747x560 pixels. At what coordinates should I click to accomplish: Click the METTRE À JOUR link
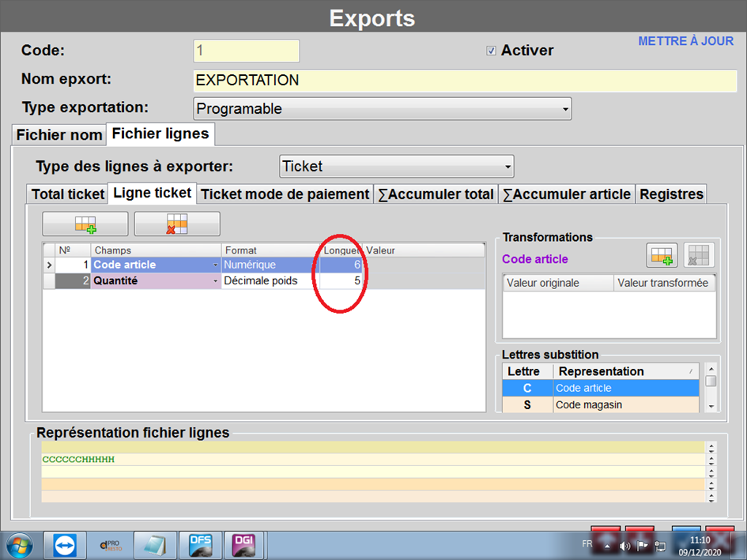point(685,41)
